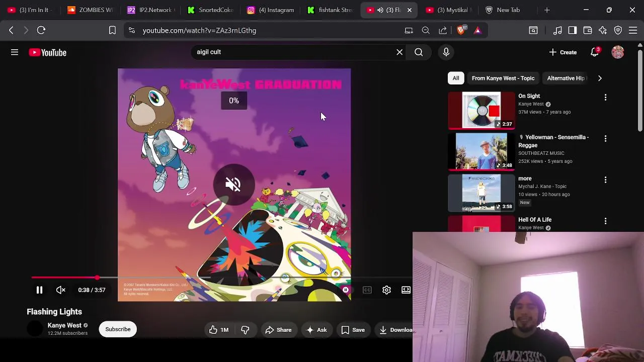Open Brave Shields lion icon
The image size is (644, 362).
(461, 30)
